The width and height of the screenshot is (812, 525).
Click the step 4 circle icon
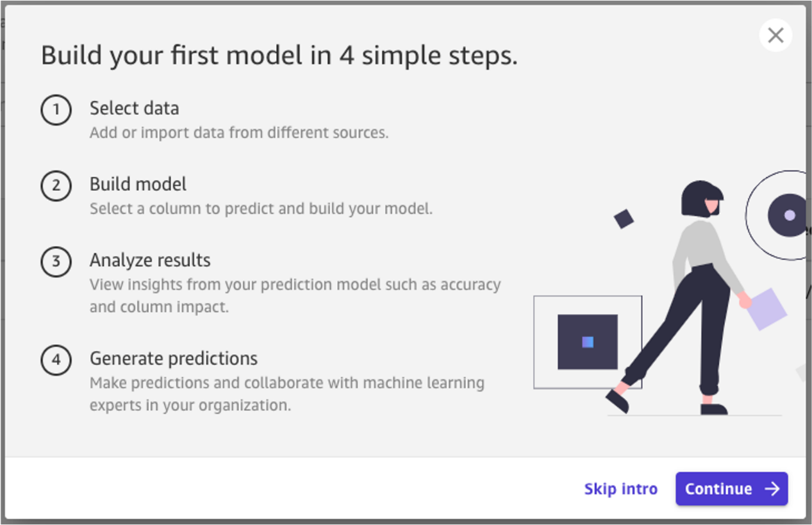(56, 360)
